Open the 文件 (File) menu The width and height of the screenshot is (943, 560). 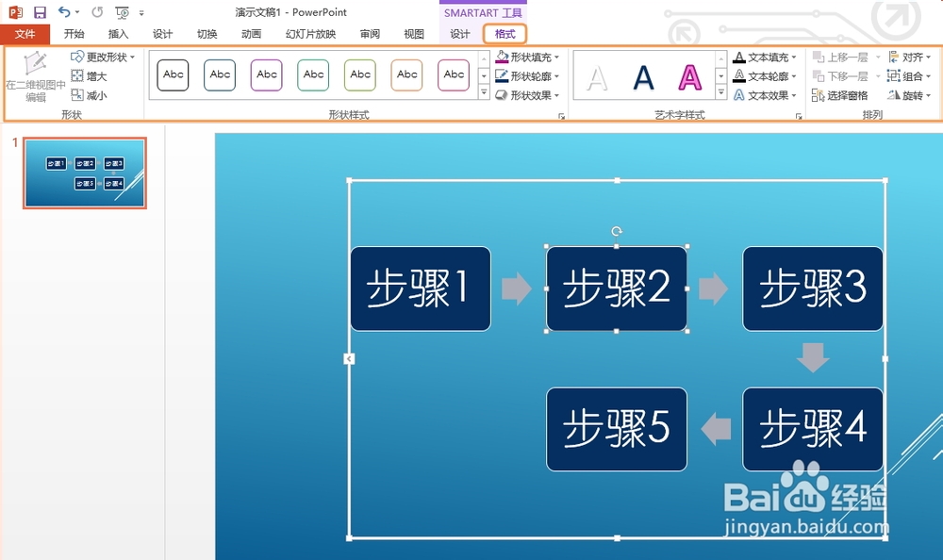click(x=25, y=34)
